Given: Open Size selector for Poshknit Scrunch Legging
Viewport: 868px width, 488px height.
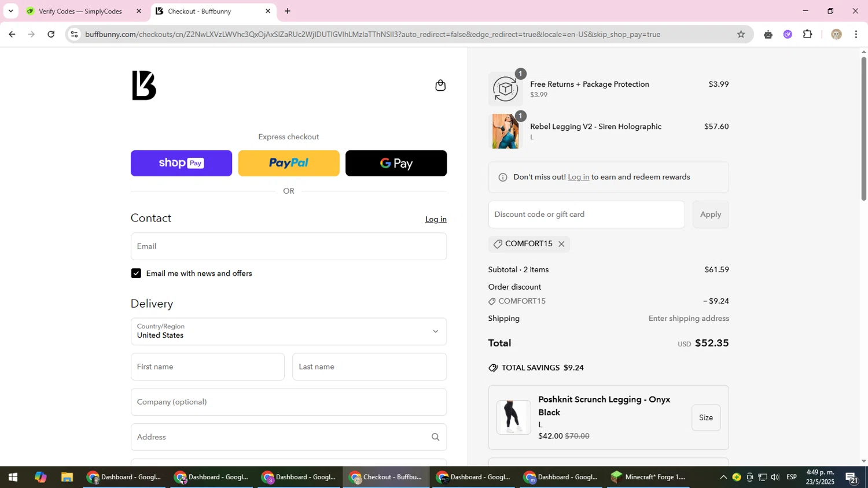Looking at the screenshot, I should [706, 417].
